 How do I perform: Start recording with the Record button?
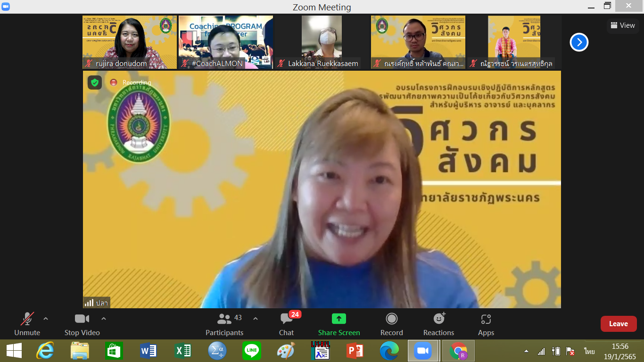[x=392, y=325]
